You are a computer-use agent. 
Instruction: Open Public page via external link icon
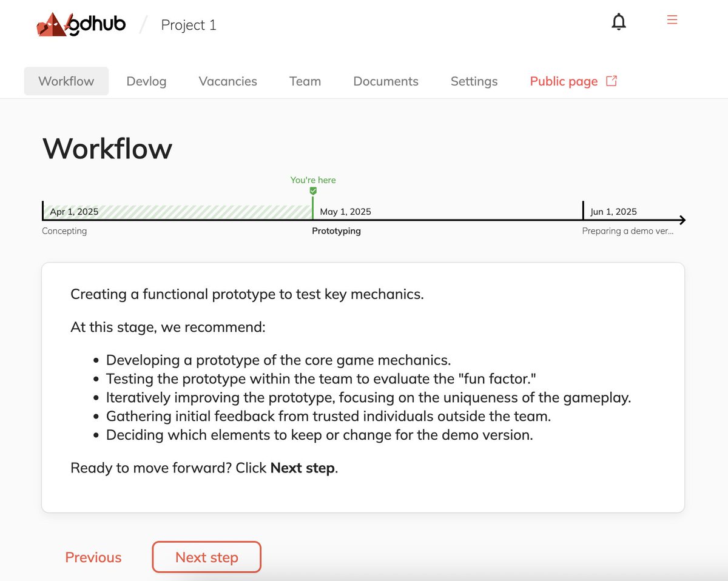[611, 80]
